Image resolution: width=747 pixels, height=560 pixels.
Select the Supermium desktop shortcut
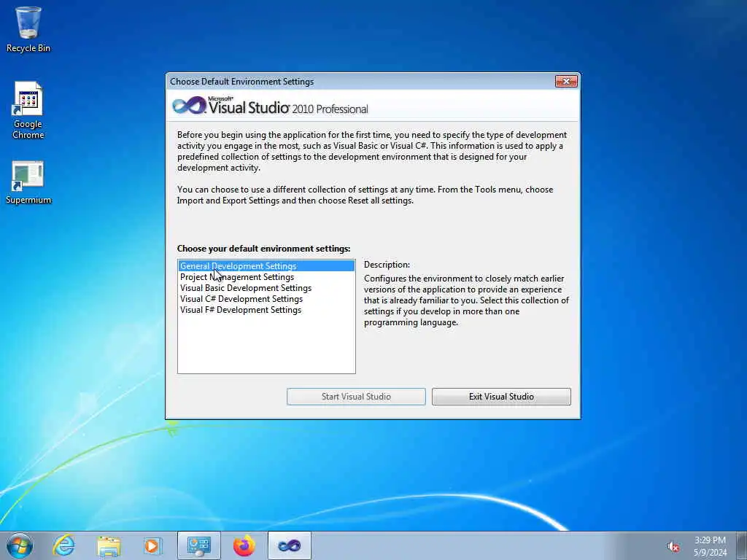click(x=28, y=183)
